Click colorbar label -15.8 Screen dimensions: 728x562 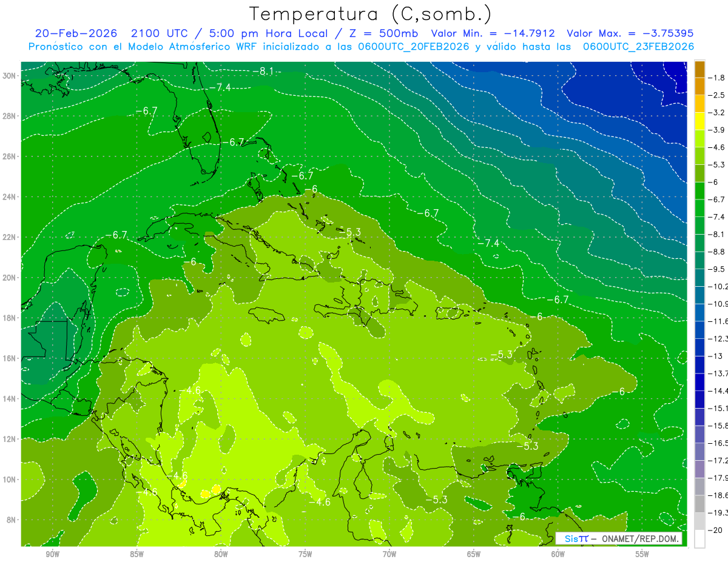pos(718,426)
